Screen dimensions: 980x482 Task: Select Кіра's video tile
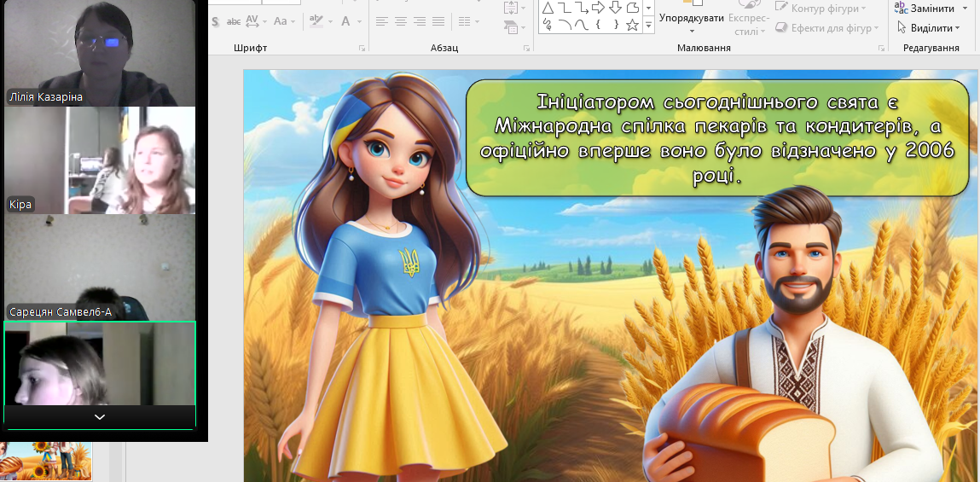coord(100,160)
